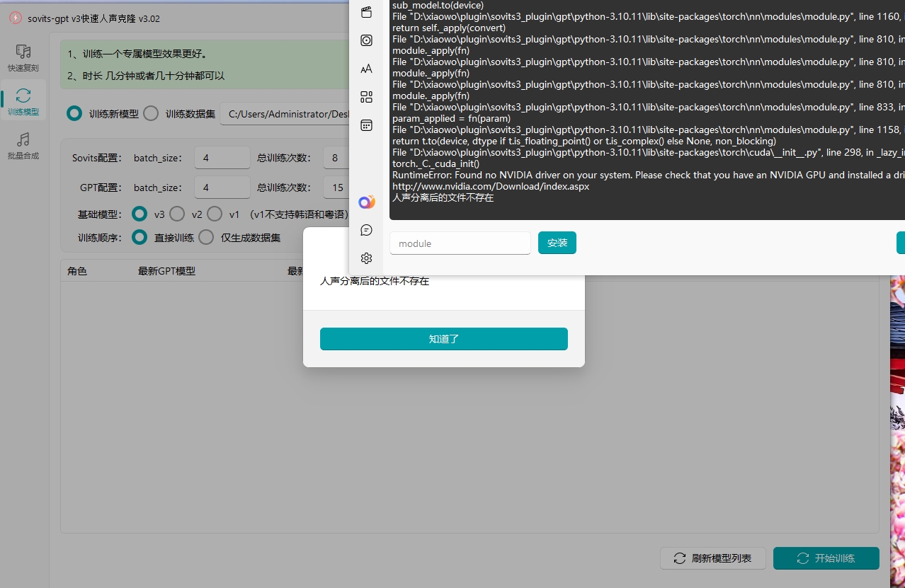Image resolution: width=905 pixels, height=588 pixels.
Task: Click the 知道了 dialog button
Action: (x=443, y=339)
